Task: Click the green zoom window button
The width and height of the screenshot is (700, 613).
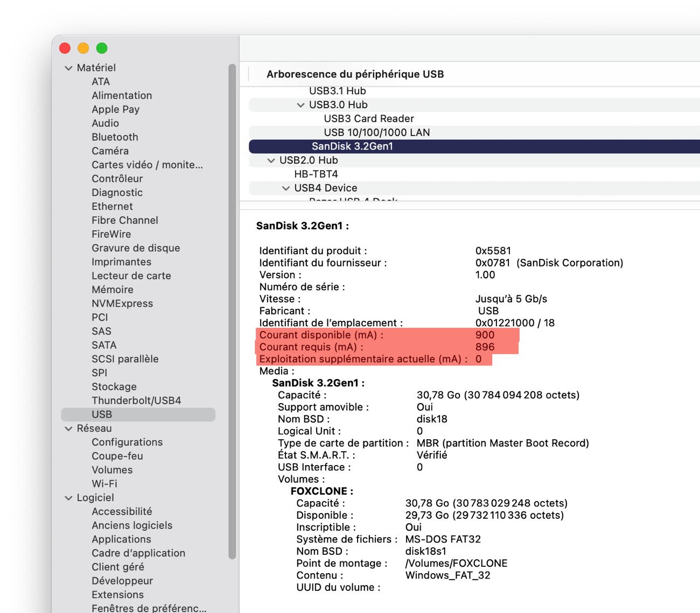Action: 102,48
